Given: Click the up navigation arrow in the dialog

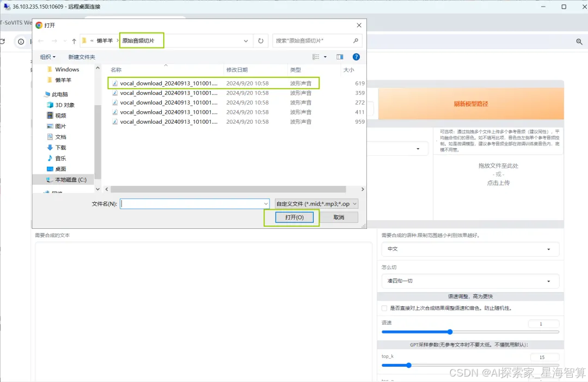Looking at the screenshot, I should [73, 40].
